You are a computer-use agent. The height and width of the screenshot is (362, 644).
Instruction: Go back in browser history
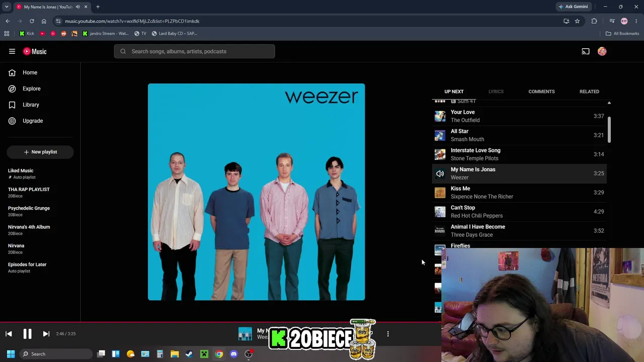click(8, 21)
